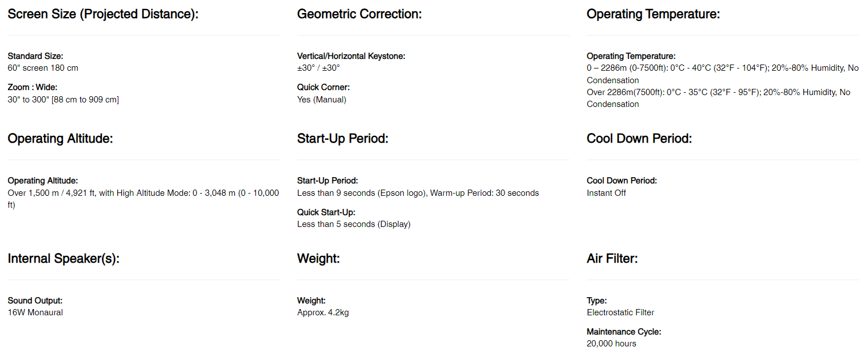
Task: Click the Weight section heading
Action: [x=318, y=259]
